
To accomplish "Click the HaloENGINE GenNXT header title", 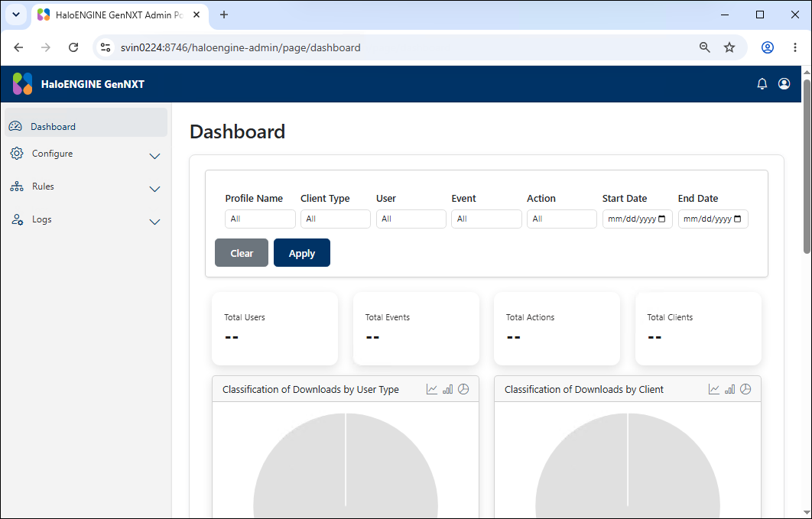I will click(x=93, y=84).
